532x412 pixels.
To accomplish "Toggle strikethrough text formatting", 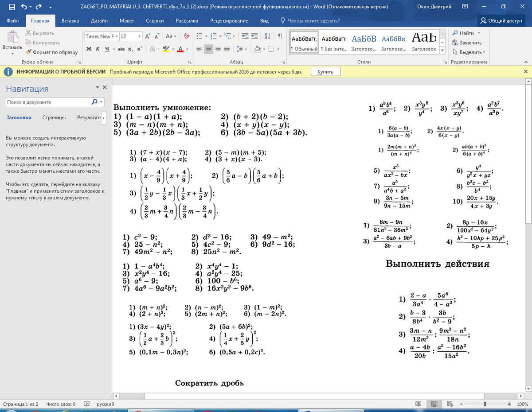I will click(x=121, y=49).
